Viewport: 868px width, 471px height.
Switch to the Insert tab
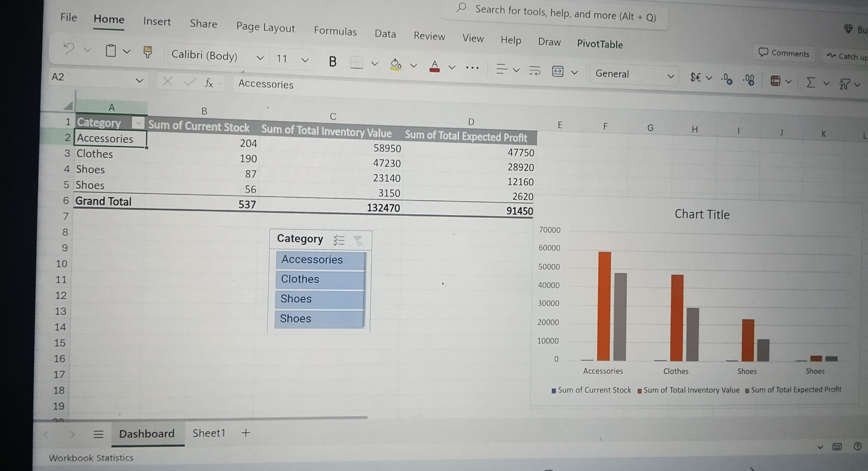click(x=157, y=21)
